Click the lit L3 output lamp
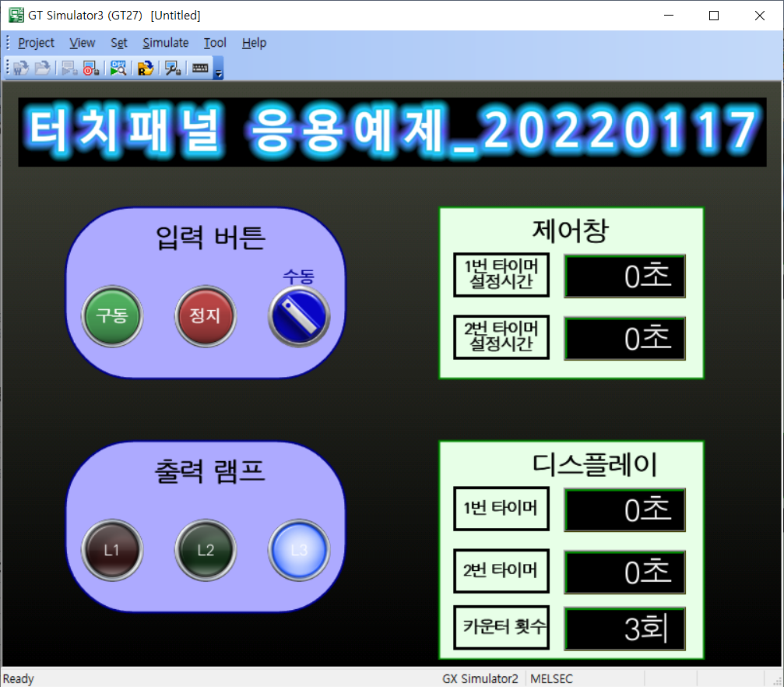This screenshot has width=784, height=687. pos(299,550)
